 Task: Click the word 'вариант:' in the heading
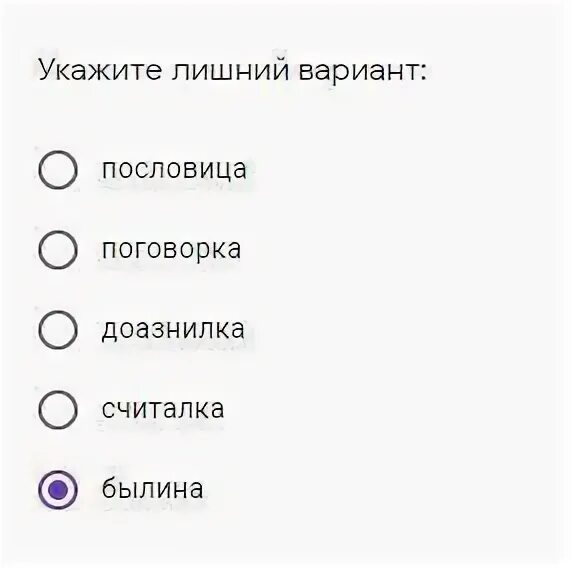click(x=362, y=71)
